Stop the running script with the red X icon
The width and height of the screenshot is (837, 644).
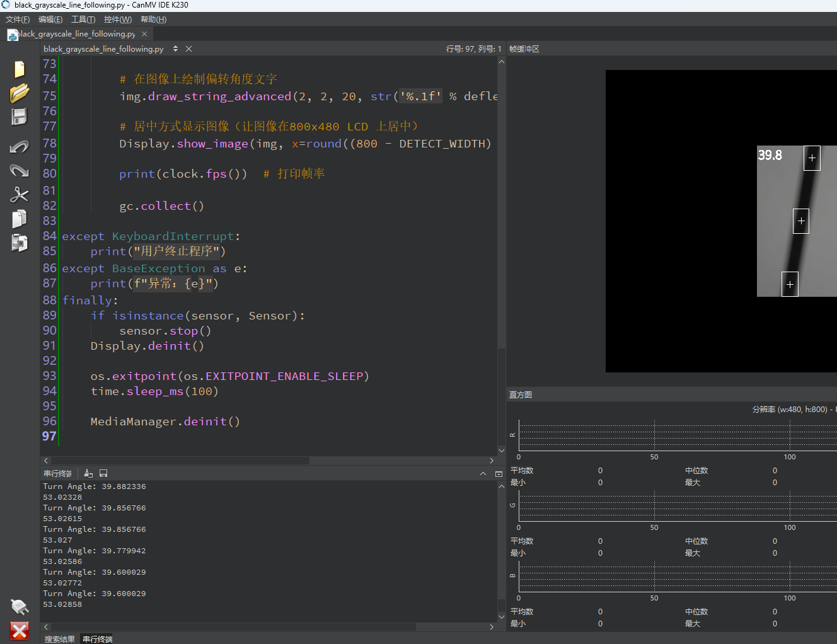coord(20,631)
